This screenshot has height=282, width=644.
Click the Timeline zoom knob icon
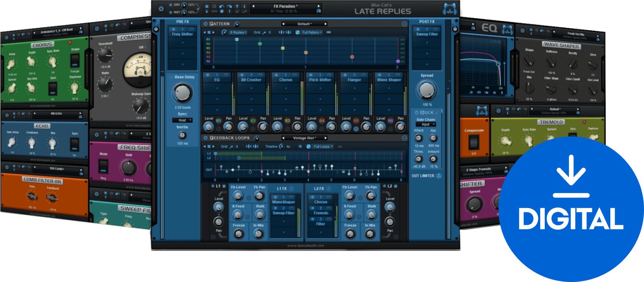281,146
